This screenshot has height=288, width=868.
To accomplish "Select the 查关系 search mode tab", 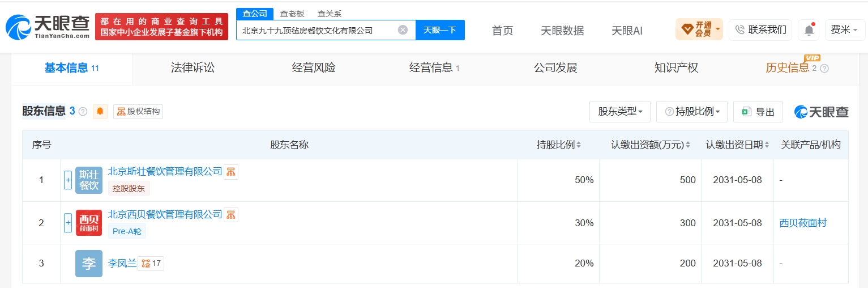I will coord(329,14).
